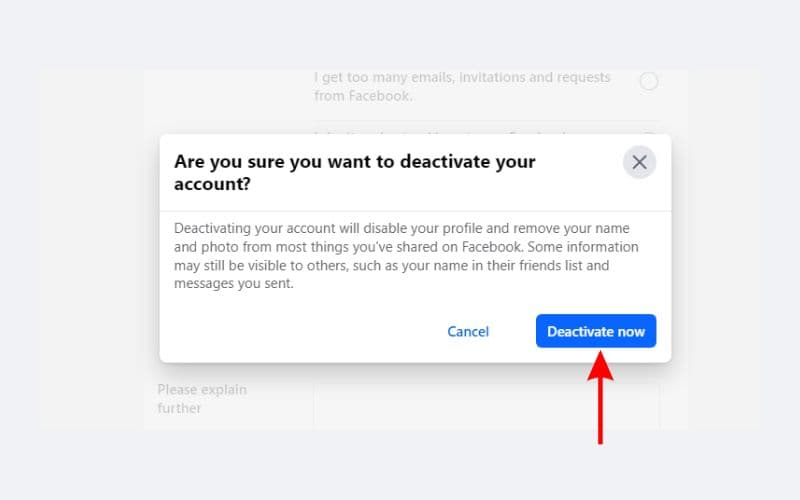Click the word 'account?' in the dialog title
Screen dimensions: 800x500
pyautogui.click(x=212, y=184)
